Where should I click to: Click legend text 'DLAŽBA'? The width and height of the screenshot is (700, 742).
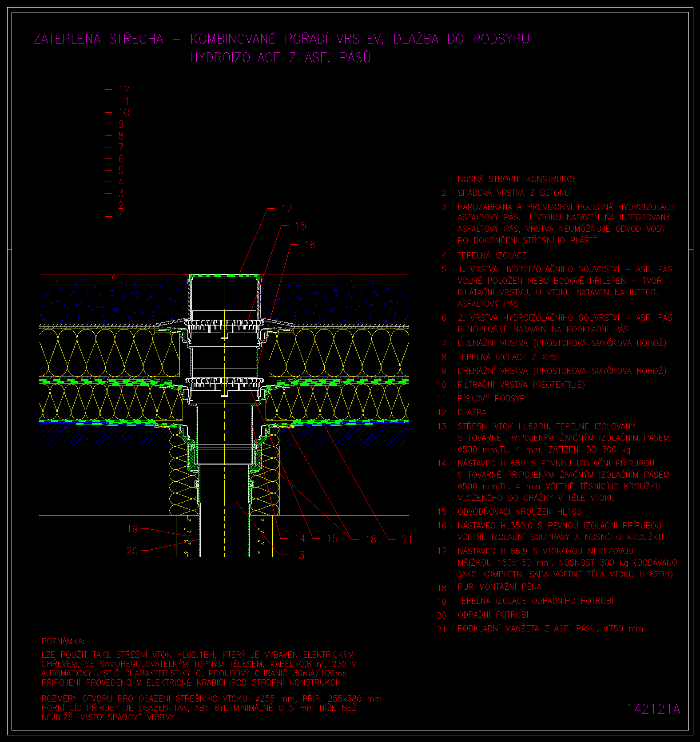(472, 413)
